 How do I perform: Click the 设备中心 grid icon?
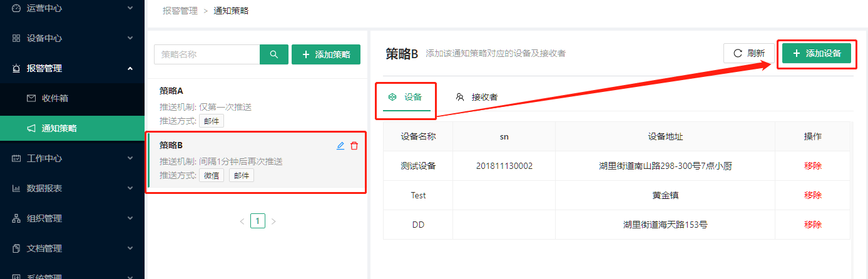point(16,38)
